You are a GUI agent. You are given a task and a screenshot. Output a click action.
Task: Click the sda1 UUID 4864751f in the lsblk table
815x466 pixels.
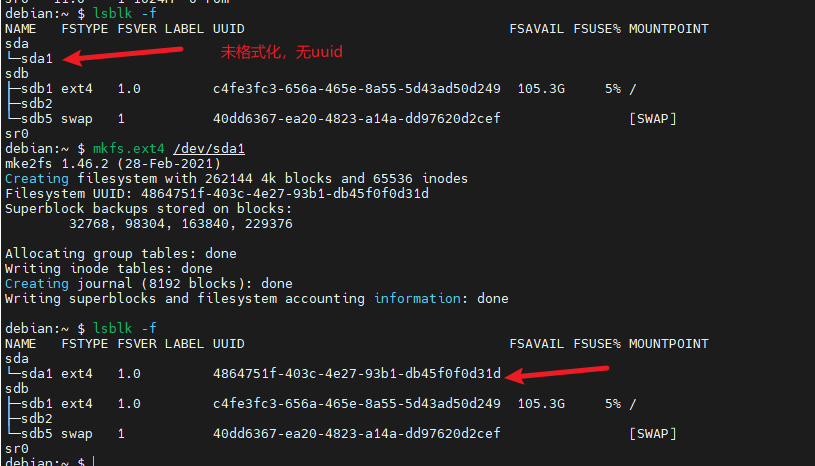click(x=356, y=374)
